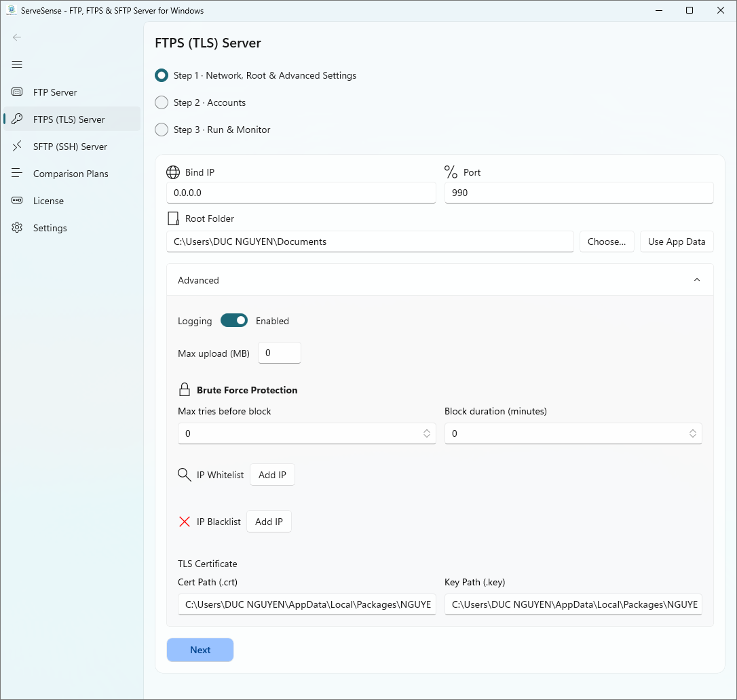Toggle the Logging switch off
This screenshot has height=700, width=737.
point(234,320)
